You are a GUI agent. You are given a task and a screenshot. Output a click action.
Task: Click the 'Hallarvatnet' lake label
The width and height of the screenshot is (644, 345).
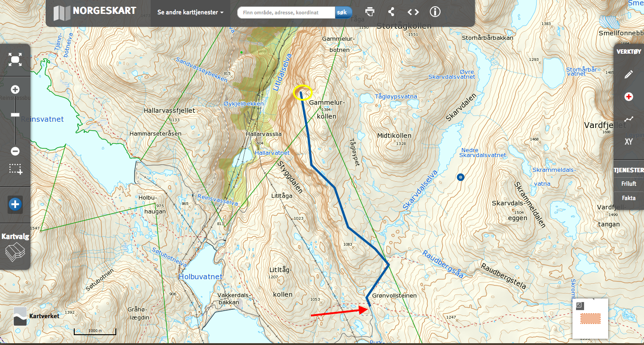point(272,153)
